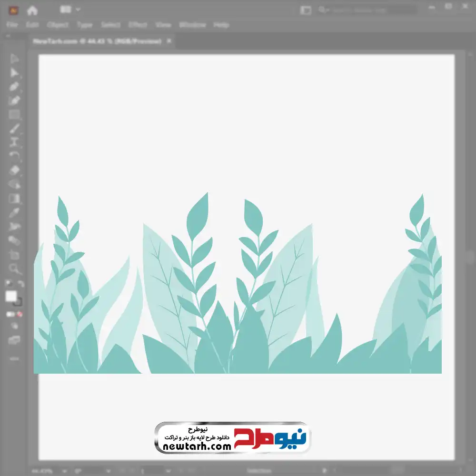Viewport: 476px width, 476px height.
Task: Open the Effect menu
Action: click(x=138, y=25)
